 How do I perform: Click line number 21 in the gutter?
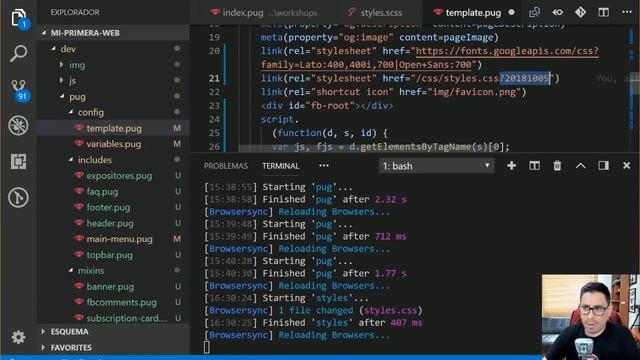pos(214,78)
